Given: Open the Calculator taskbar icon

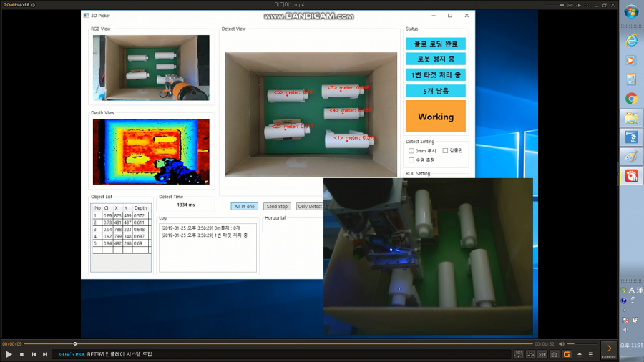Looking at the screenshot, I should [x=631, y=79].
